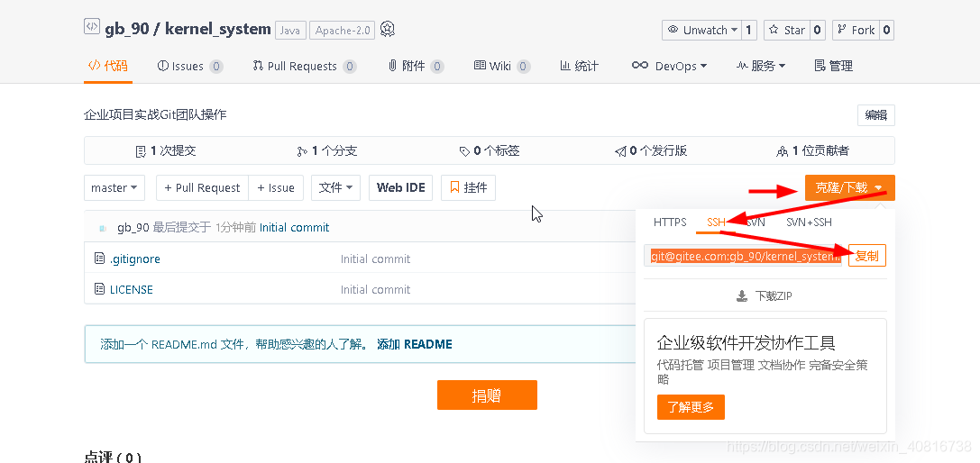Click the contributors icon beside 1 位贡献者

tap(782, 151)
